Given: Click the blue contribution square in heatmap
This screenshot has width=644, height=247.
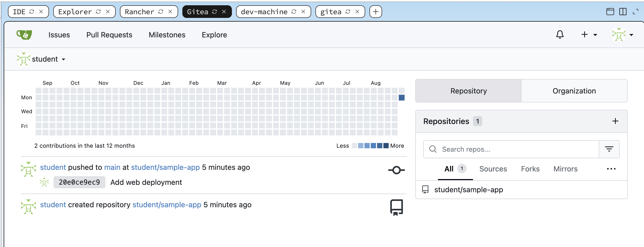Looking at the screenshot, I should tap(402, 98).
